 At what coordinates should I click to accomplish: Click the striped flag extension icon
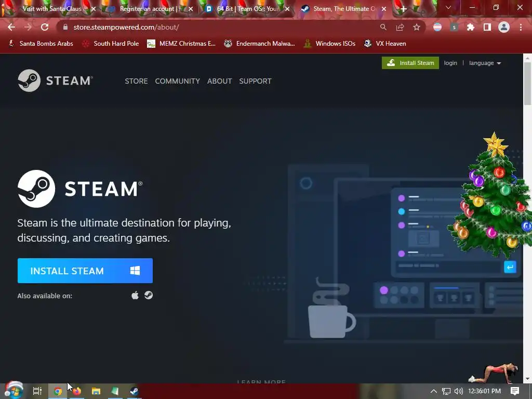[437, 27]
